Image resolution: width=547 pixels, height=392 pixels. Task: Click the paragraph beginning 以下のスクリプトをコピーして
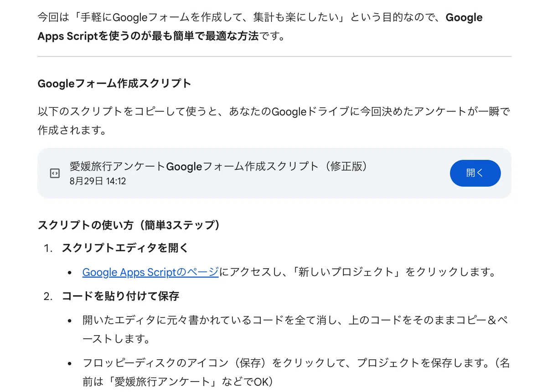pos(273,121)
